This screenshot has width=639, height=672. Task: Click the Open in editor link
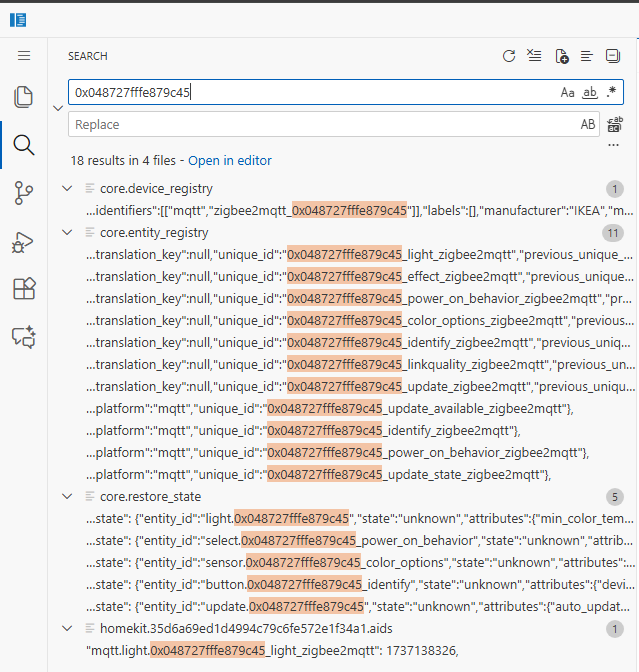pos(229,160)
